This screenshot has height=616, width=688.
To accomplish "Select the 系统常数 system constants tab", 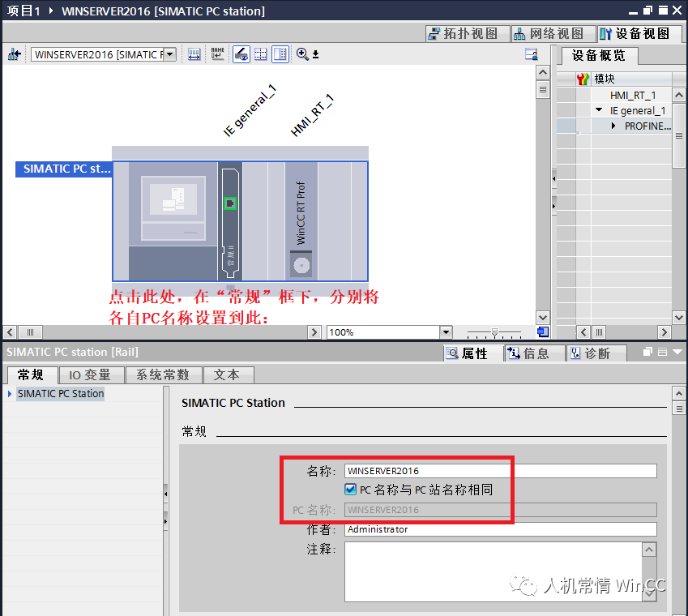I will [163, 374].
